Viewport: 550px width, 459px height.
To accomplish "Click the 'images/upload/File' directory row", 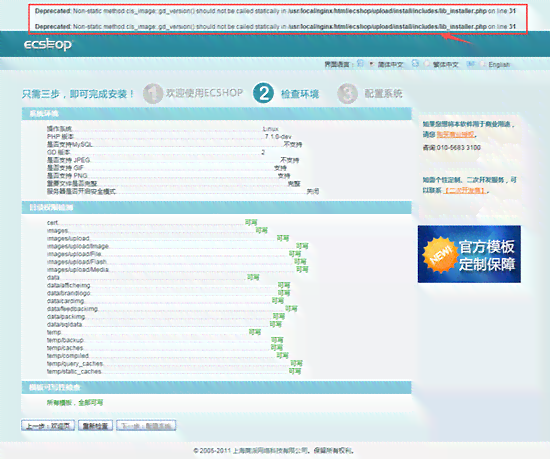I will pos(174,254).
